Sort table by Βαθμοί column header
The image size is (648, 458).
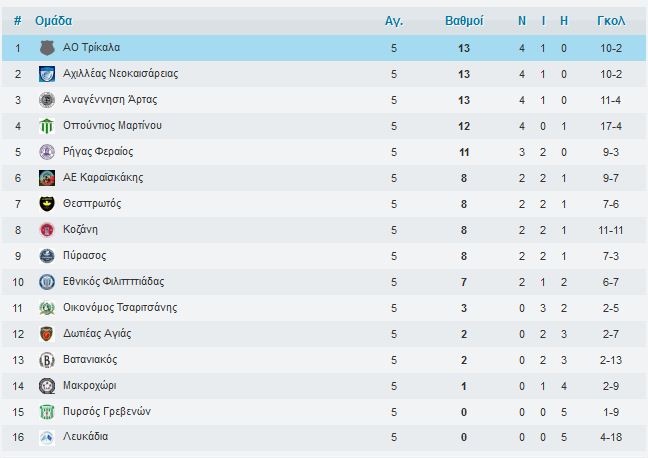tap(464, 20)
